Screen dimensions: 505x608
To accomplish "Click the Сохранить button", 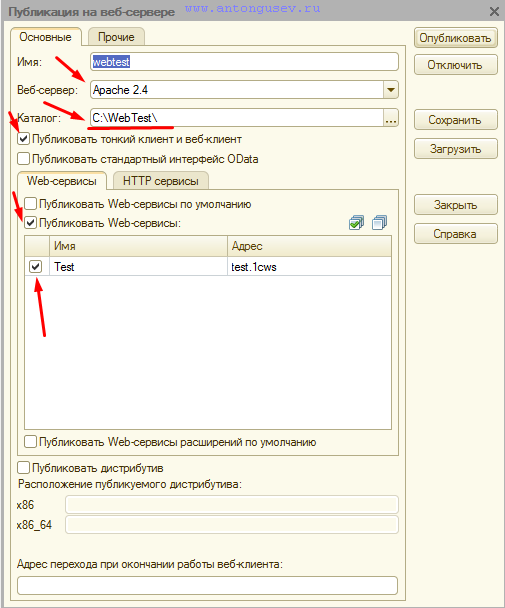I will point(455,120).
